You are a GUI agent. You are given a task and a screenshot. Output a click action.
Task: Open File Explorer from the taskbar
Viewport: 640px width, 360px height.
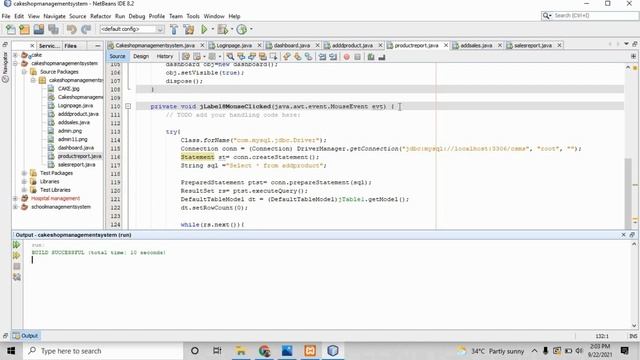[241, 351]
